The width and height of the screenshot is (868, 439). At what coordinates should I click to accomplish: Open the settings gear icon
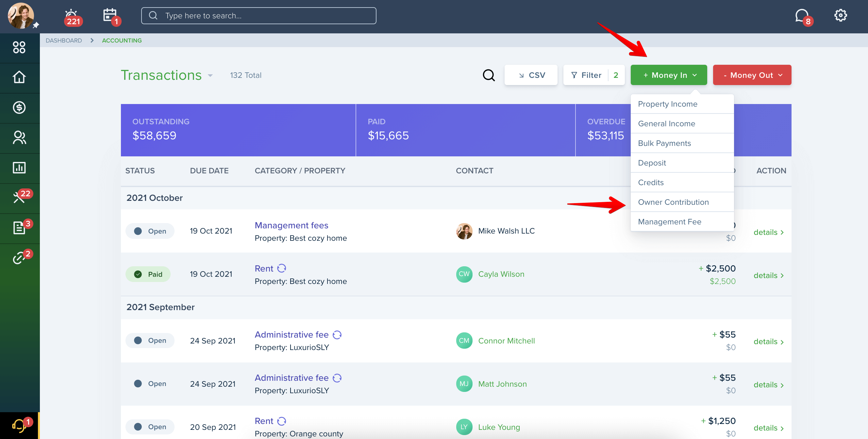pos(840,15)
